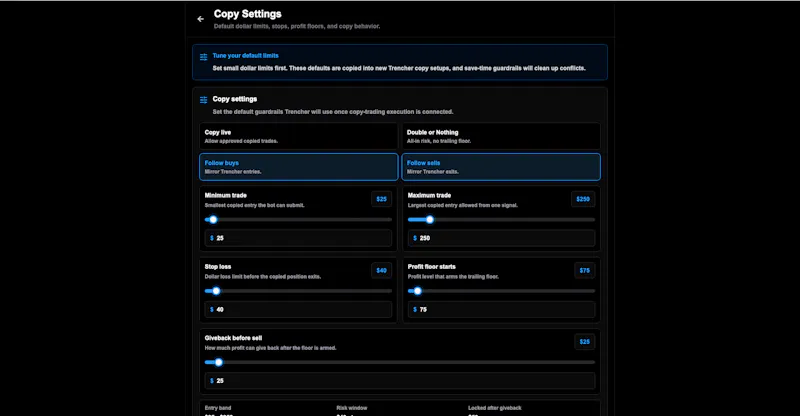Screen dimensions: 800x416
Task: Toggle the Follow buys option
Action: coord(298,167)
